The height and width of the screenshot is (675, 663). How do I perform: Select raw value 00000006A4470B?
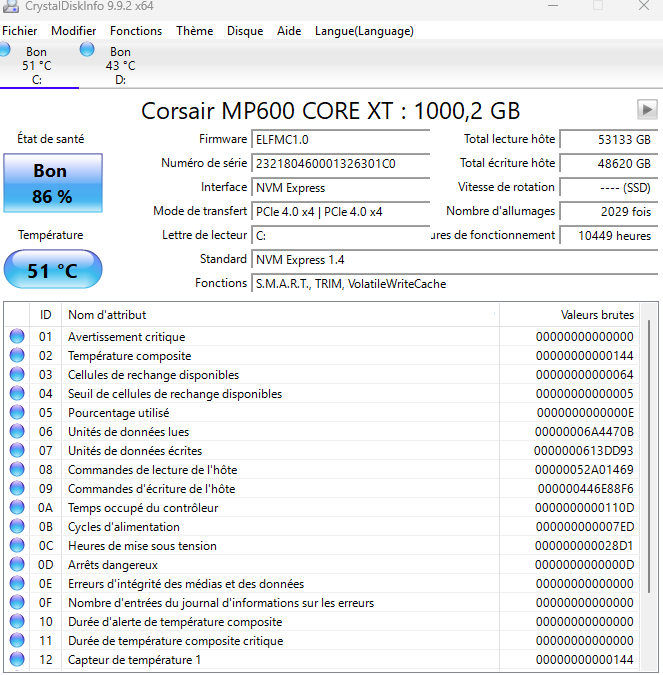pyautogui.click(x=584, y=432)
